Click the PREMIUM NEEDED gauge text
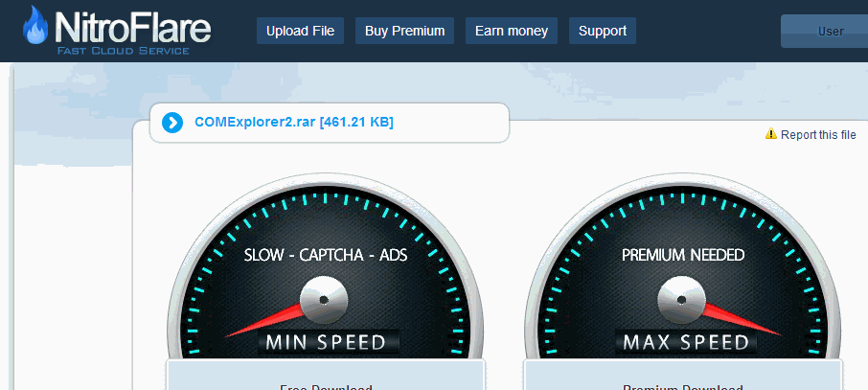868x390 pixels. pos(683,255)
